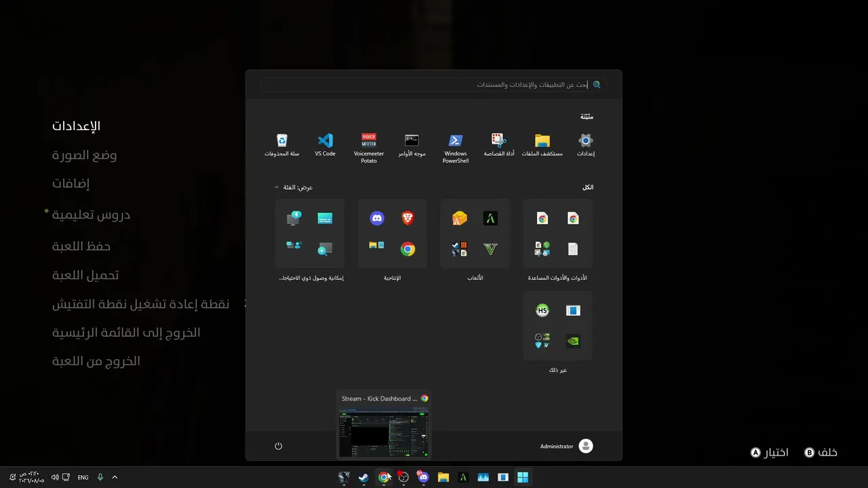Open the blank document icon in الأدوات والأدوات المساعدة
Viewport: 868px width, 488px height.
[x=573, y=249]
